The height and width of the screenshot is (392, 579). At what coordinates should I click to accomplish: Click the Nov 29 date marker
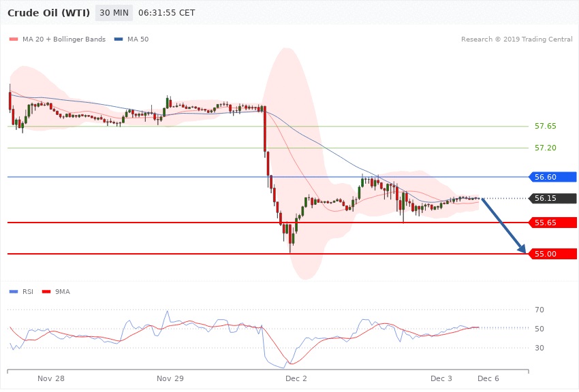[170, 378]
